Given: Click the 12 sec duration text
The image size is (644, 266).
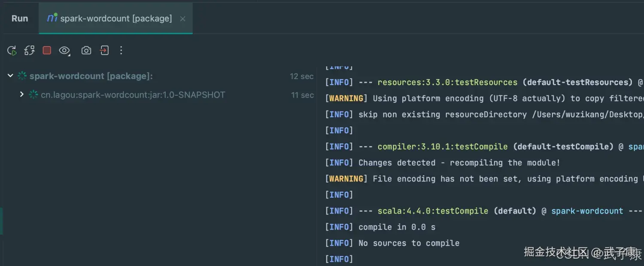Looking at the screenshot, I should pos(302,76).
